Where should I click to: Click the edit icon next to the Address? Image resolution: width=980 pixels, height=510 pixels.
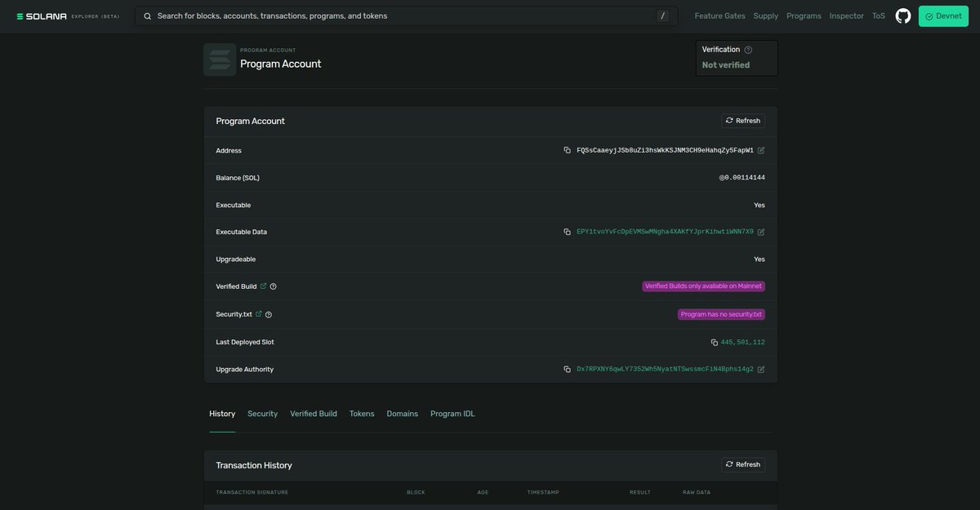[761, 150]
